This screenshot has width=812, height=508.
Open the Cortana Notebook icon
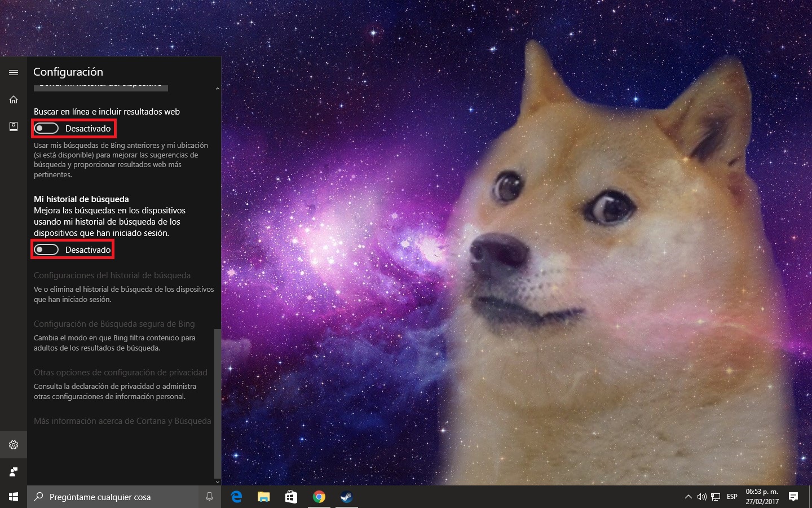click(14, 126)
